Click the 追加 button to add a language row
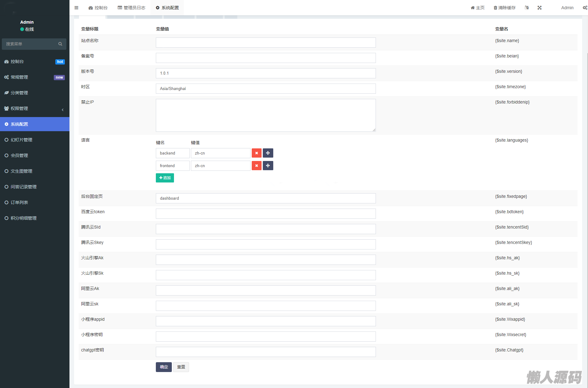This screenshot has width=588, height=388. click(x=165, y=178)
